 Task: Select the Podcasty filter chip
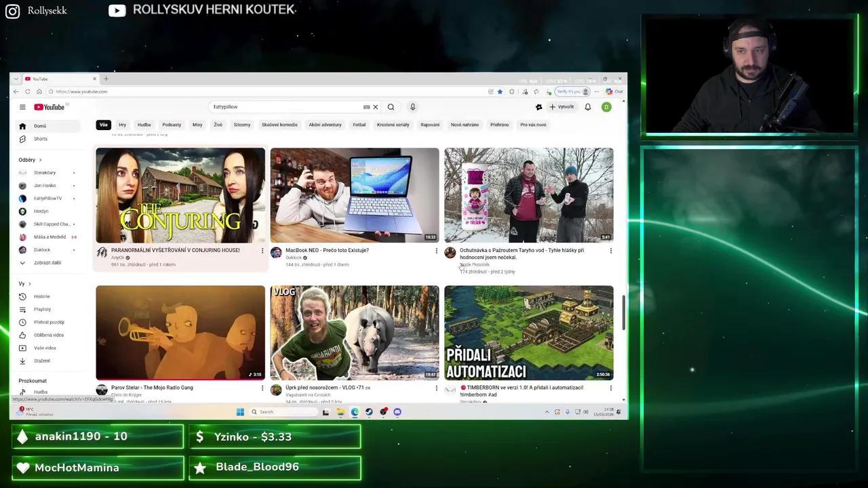click(x=172, y=125)
